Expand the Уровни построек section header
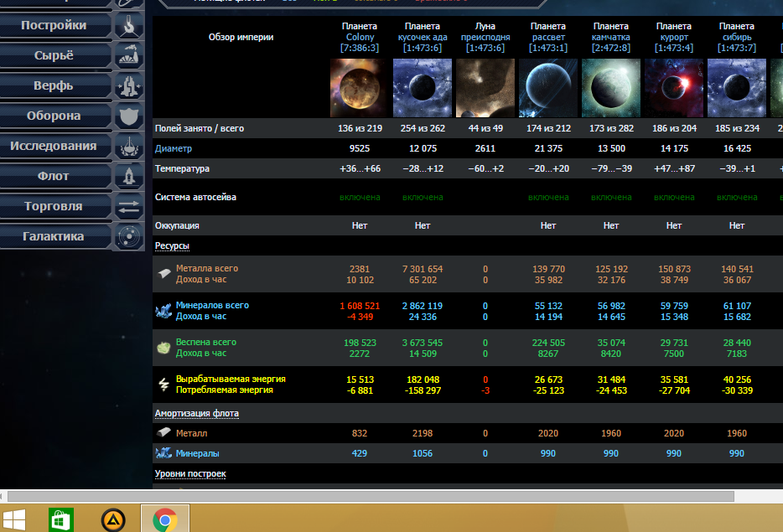Image resolution: width=783 pixels, height=532 pixels. point(190,473)
